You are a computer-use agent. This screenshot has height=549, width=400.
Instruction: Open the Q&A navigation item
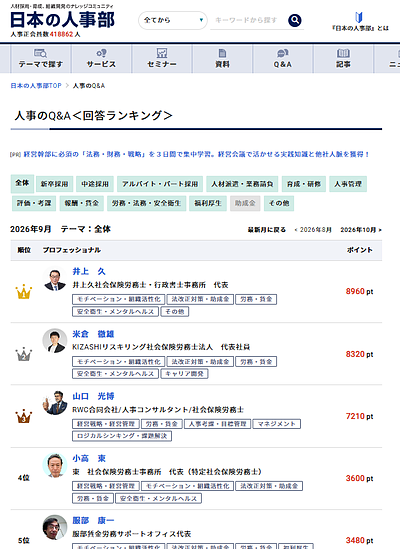(x=283, y=58)
